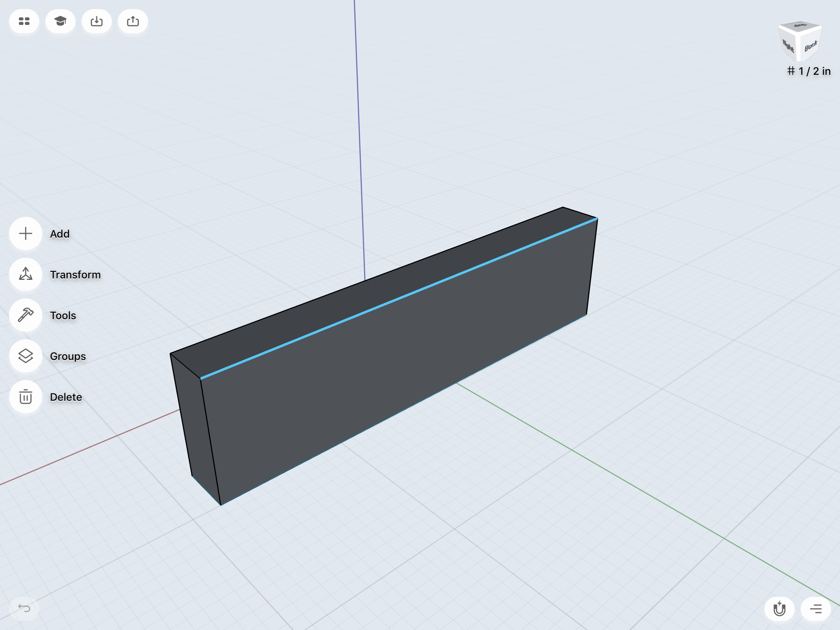Open the Transform arrows icon
Image resolution: width=840 pixels, height=630 pixels.
pos(25,274)
